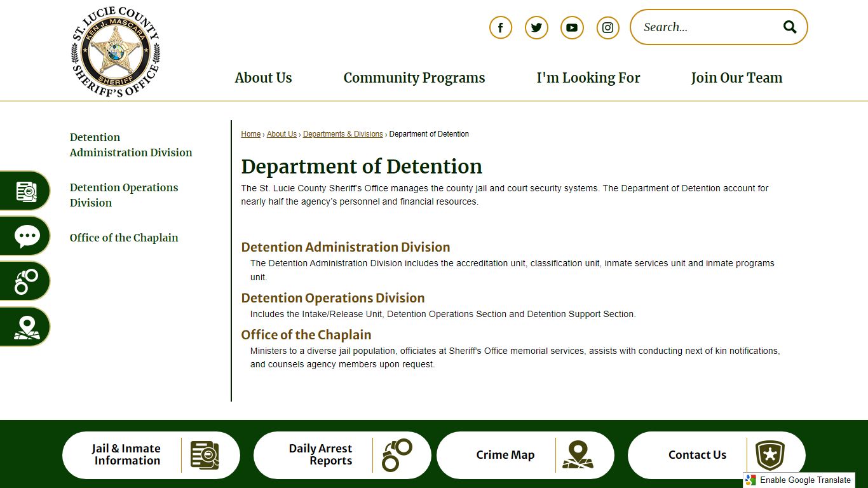The image size is (868, 488).
Task: Open the About Us menu
Action: pyautogui.click(x=263, y=78)
